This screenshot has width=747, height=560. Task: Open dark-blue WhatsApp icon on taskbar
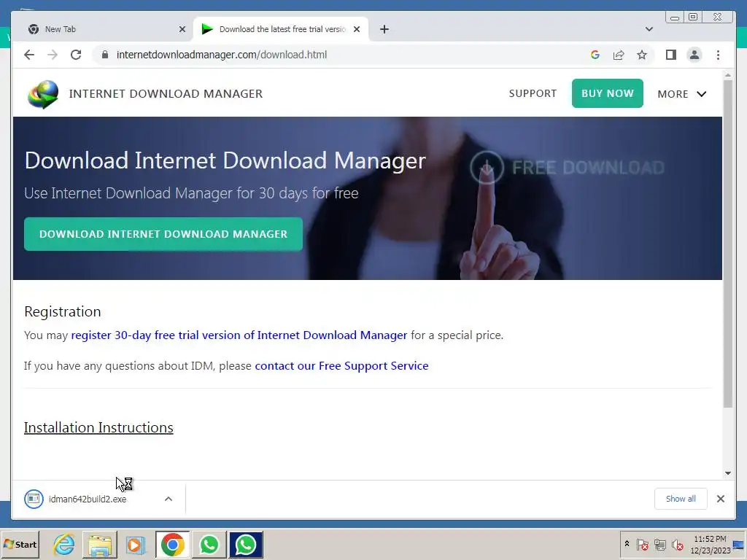[x=245, y=544]
